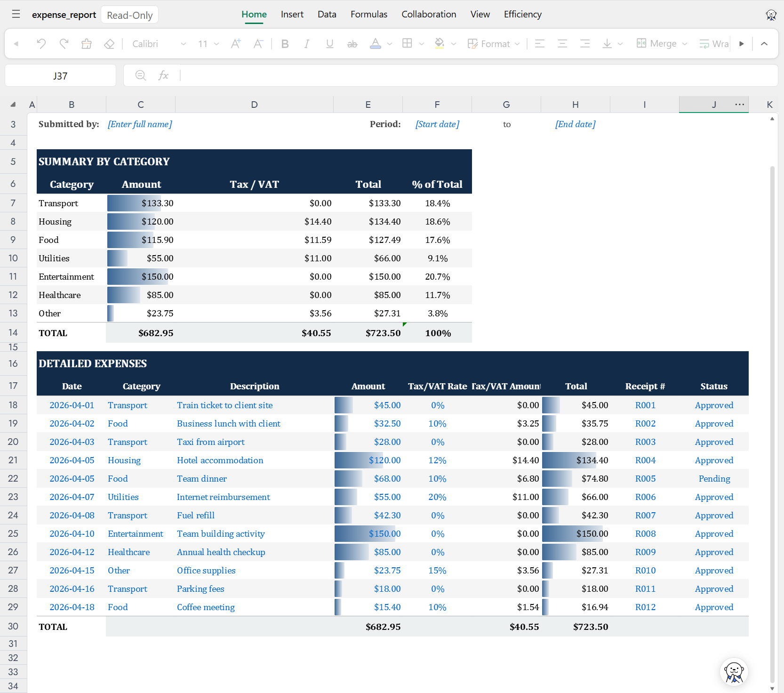The width and height of the screenshot is (784, 693).
Task: Open the hamburger menu icon
Action: click(16, 14)
